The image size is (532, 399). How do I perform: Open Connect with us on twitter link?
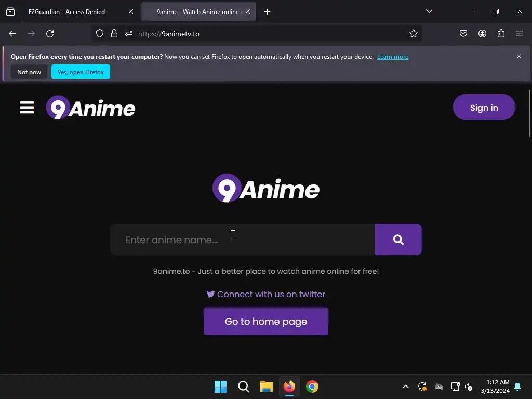point(265,294)
